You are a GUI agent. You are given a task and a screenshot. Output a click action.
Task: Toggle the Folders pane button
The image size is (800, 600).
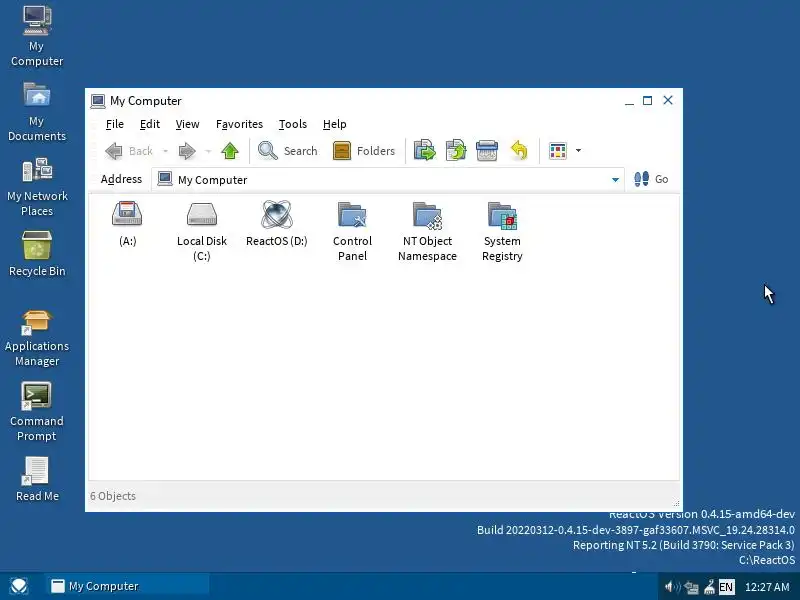pos(364,151)
